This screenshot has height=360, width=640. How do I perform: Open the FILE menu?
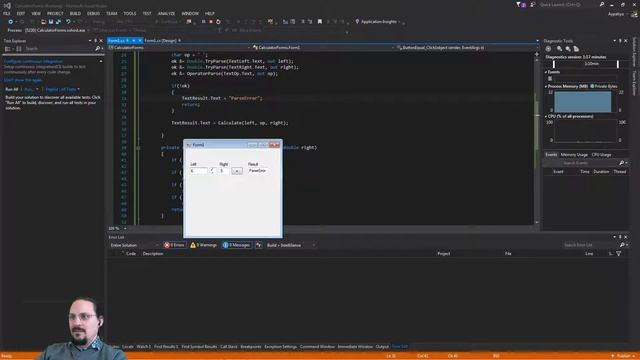(x=7, y=13)
